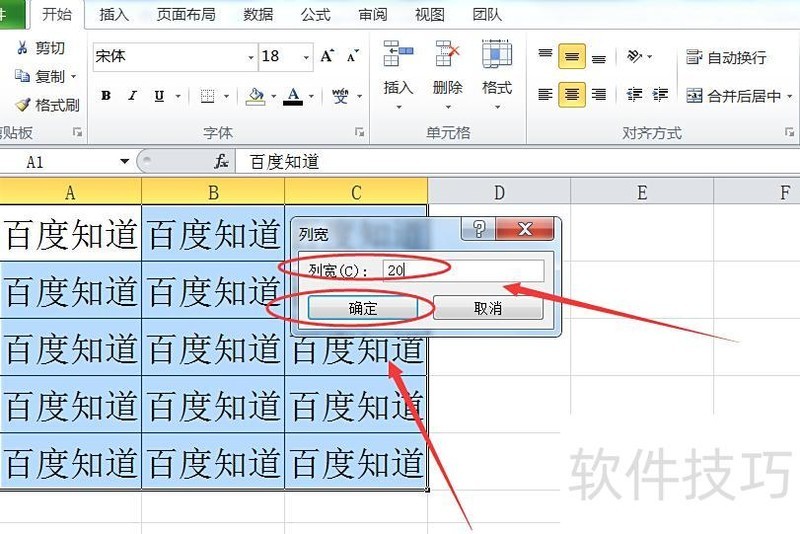Expand the underline style dropdown arrow
The image size is (800, 534).
pyautogui.click(x=178, y=96)
